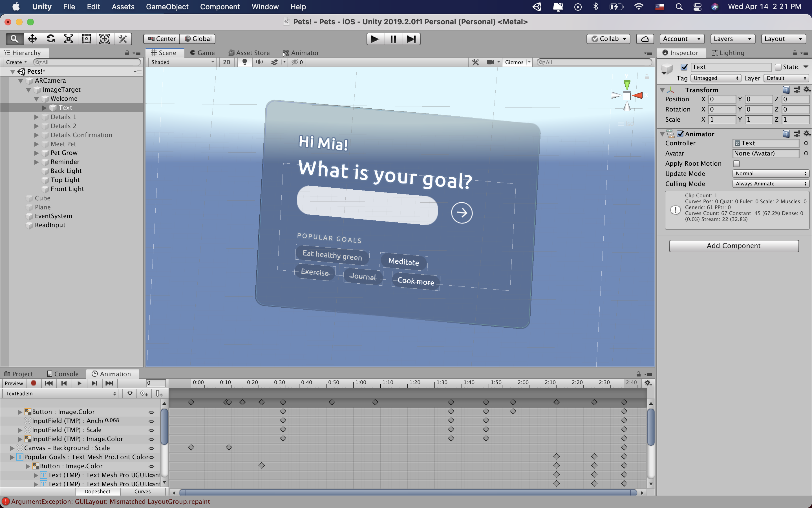Viewport: 812px width, 508px height.
Task: Click the Add Event icon
Action: click(159, 393)
